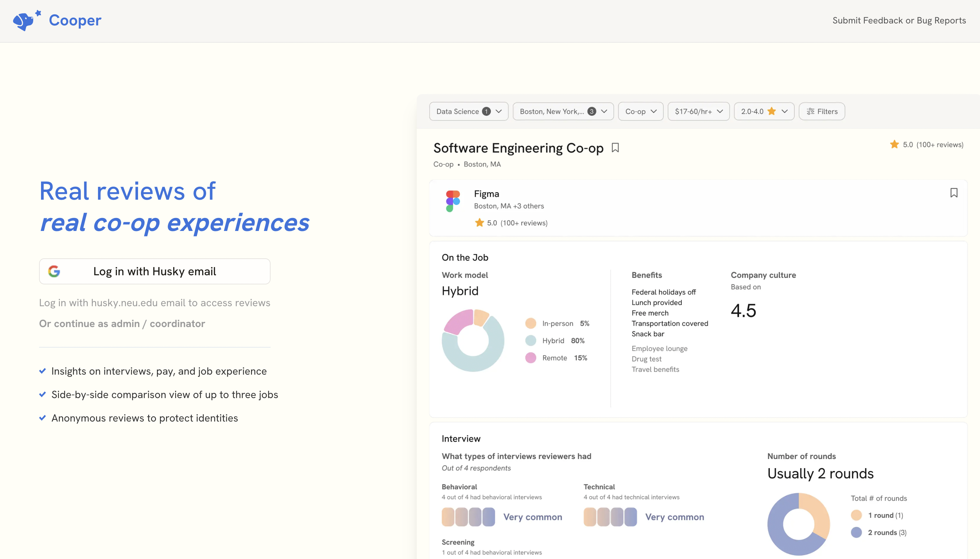
Task: Click the Data Science count badge
Action: tap(486, 111)
